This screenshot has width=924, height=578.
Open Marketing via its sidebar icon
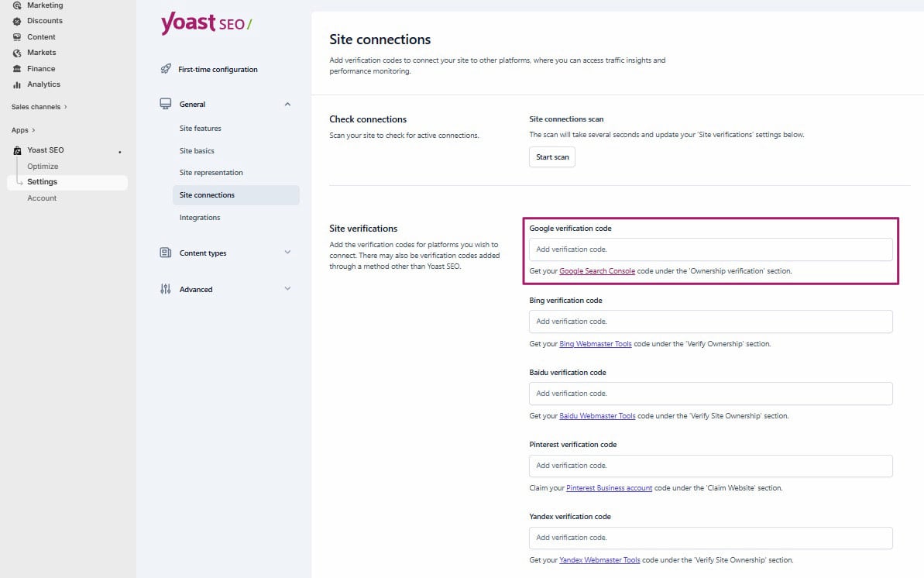17,5
